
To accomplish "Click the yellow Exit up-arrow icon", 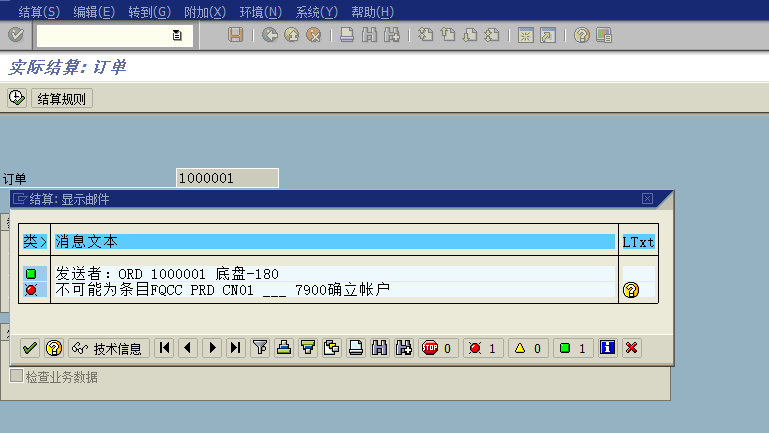I will 292,35.
